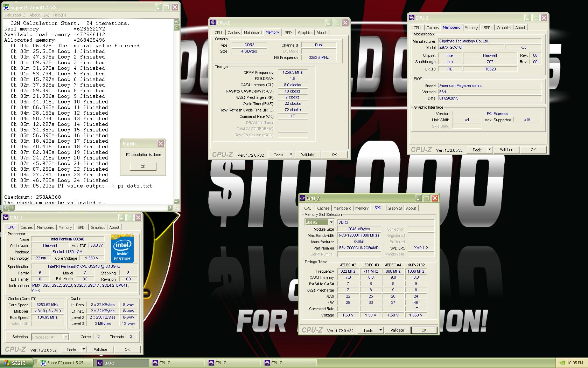
Task: Click the NB Frequency 3253.5 MHz value
Action: pos(319,57)
